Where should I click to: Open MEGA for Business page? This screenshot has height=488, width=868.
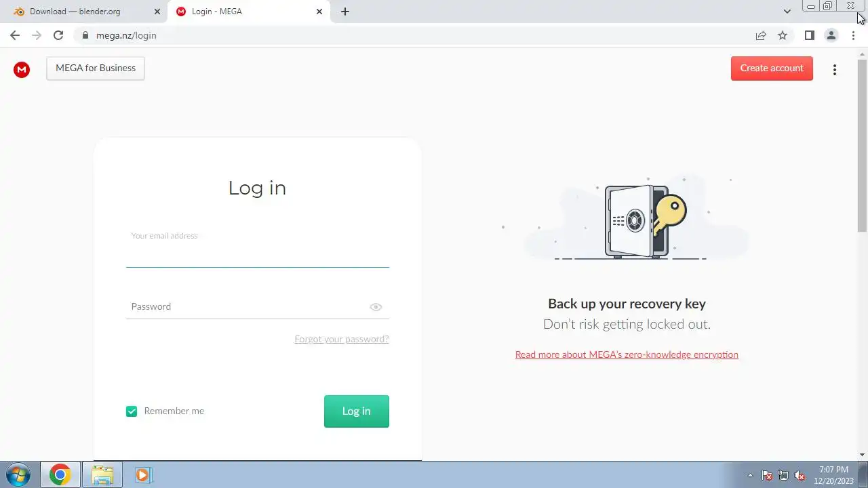[x=96, y=68]
